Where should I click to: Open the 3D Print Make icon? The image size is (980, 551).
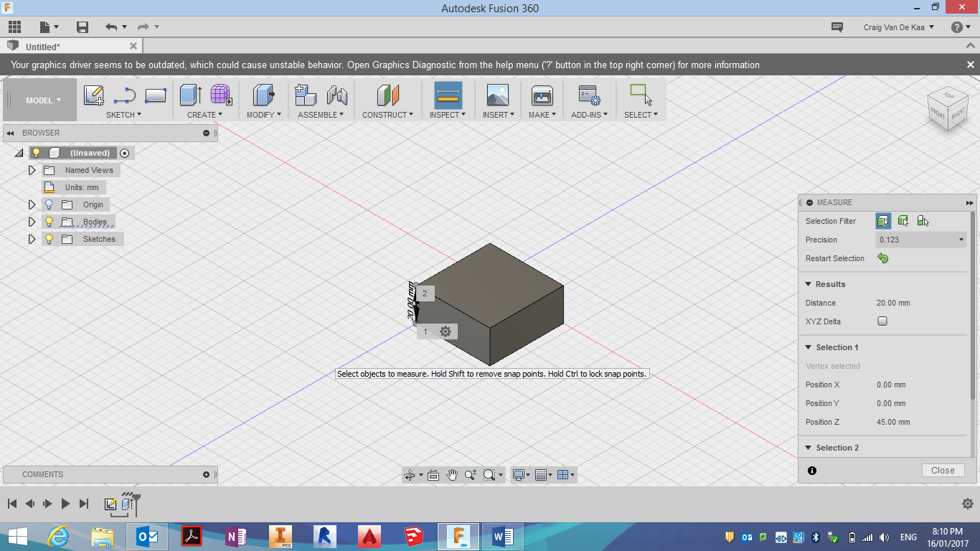tap(542, 95)
